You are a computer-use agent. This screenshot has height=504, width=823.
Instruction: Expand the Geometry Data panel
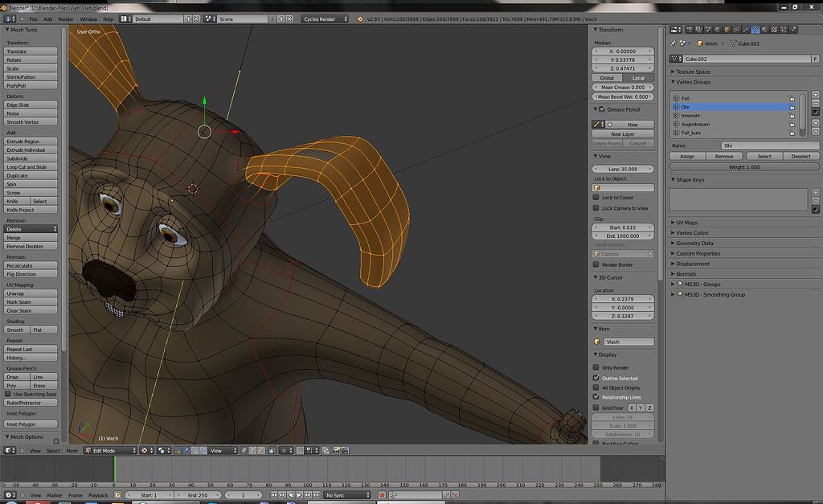(x=694, y=243)
